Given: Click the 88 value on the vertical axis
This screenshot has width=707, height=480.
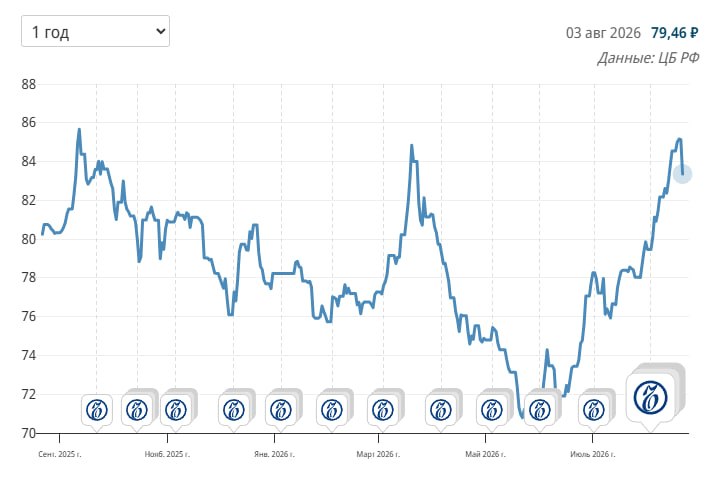Looking at the screenshot, I should click(x=29, y=84).
